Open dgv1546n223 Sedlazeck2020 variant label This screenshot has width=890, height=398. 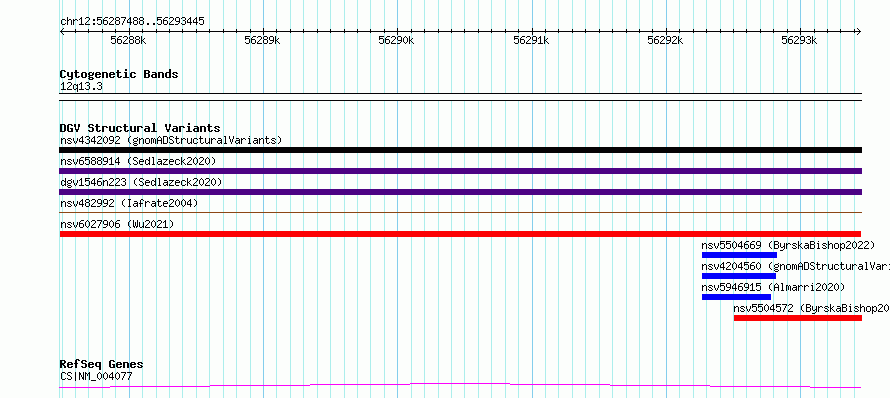click(x=141, y=182)
